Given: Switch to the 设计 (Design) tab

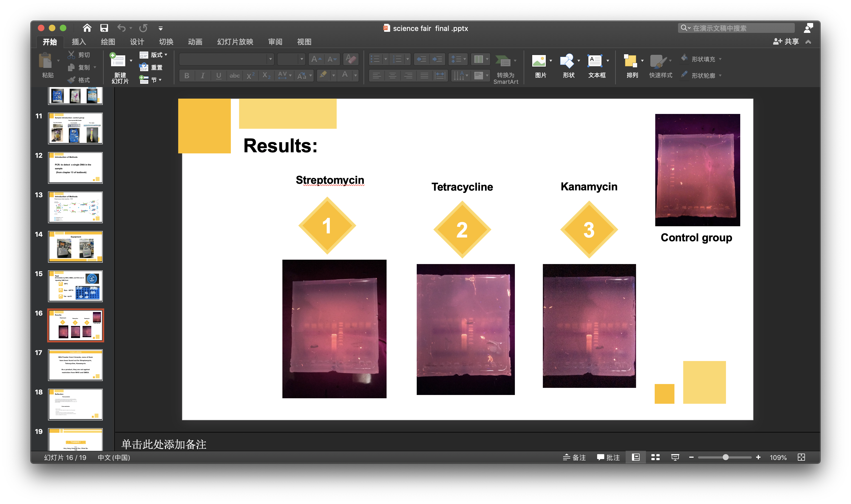Looking at the screenshot, I should [137, 42].
